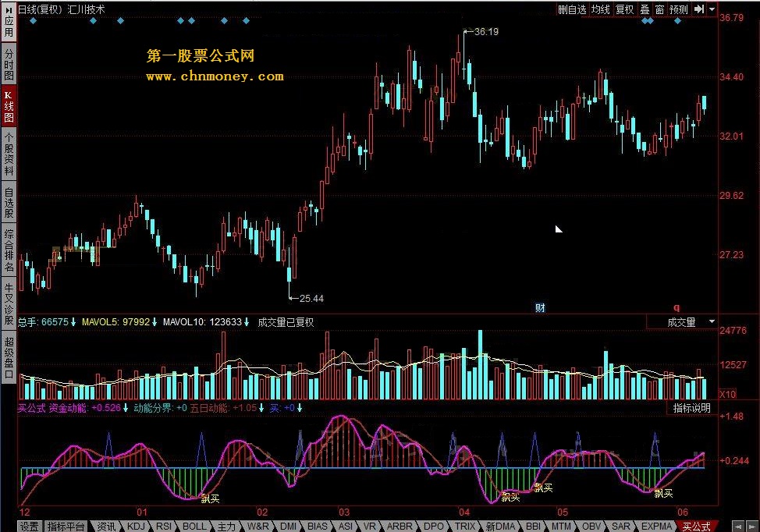Select the VR indicator tab
The width and height of the screenshot is (760, 532).
(x=370, y=527)
